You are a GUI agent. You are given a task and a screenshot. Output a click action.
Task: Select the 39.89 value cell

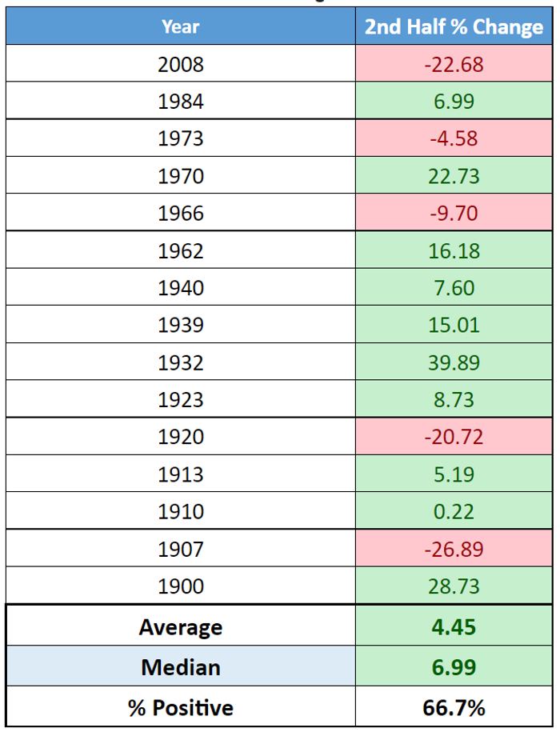pos(454,362)
